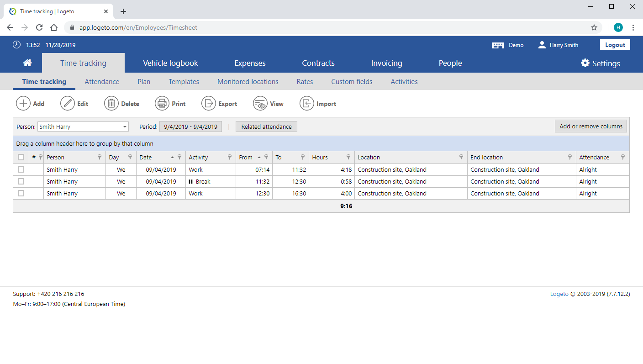This screenshot has height=364, width=643.
Task: Click Add or remove columns button
Action: coord(591,126)
